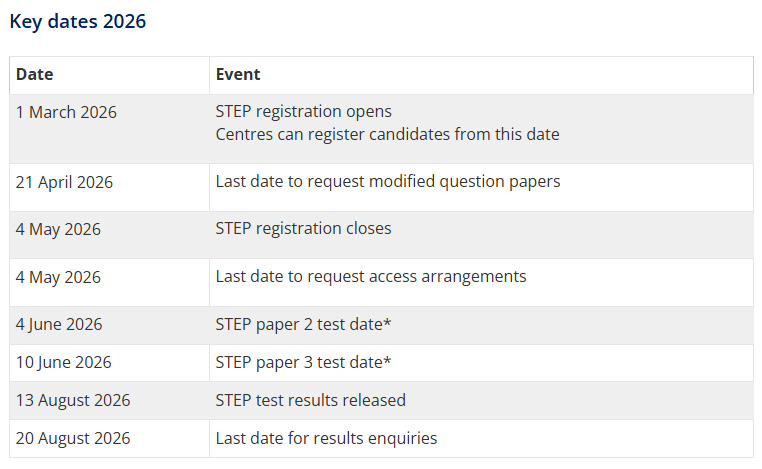Select the "21 April 2026" date cell
The height and width of the screenshot is (469, 762).
point(65,182)
